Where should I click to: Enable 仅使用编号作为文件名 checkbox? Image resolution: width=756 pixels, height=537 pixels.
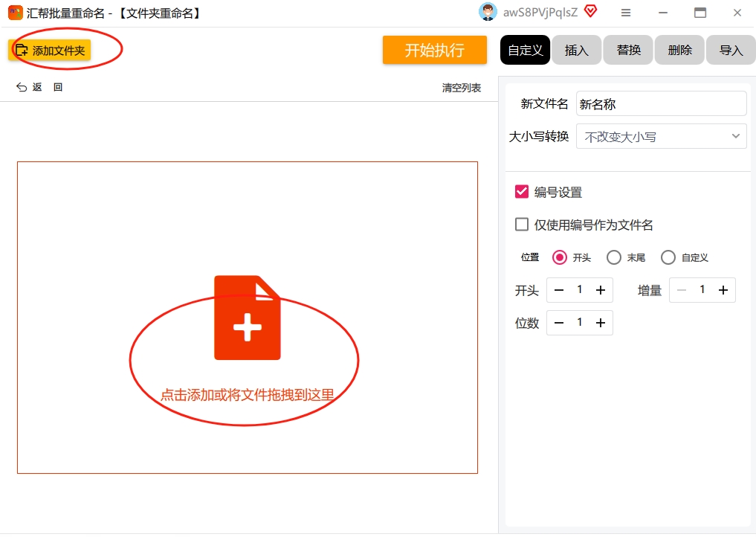(522, 225)
